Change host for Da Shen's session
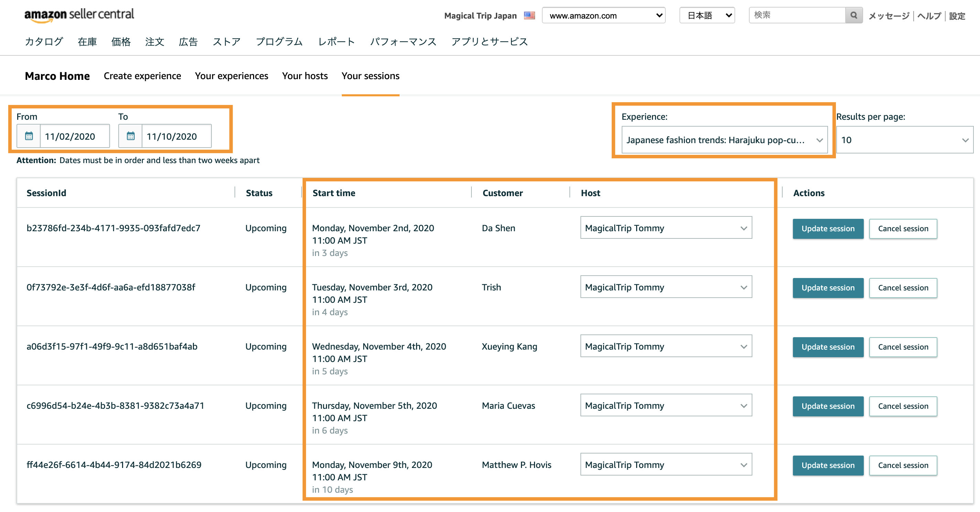Viewport: 980px width, 512px height. pyautogui.click(x=666, y=228)
